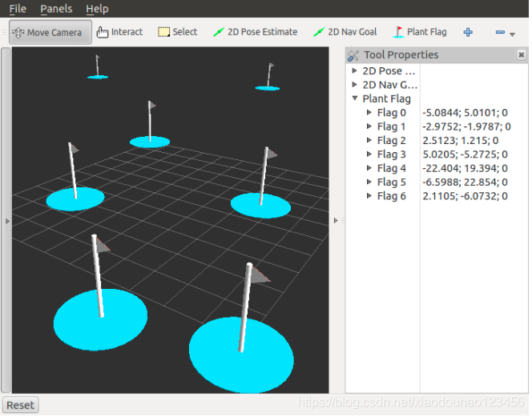532x417 pixels.
Task: Select the Flag 3 label
Action: pyautogui.click(x=392, y=154)
